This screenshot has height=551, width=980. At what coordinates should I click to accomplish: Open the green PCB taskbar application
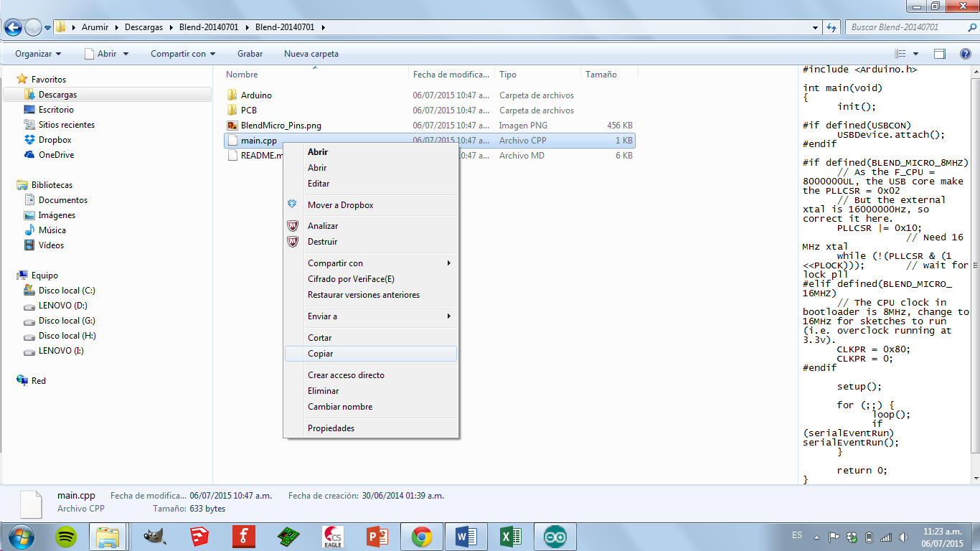[288, 536]
